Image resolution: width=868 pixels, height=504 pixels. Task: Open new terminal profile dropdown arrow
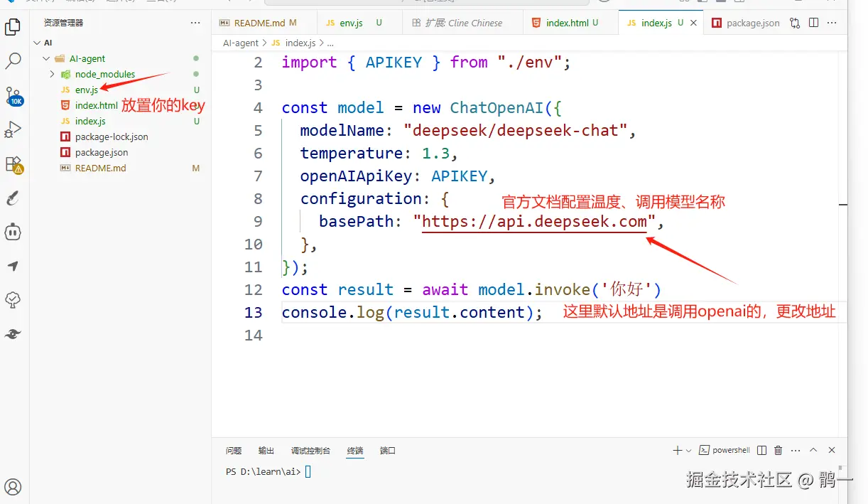pyautogui.click(x=688, y=451)
